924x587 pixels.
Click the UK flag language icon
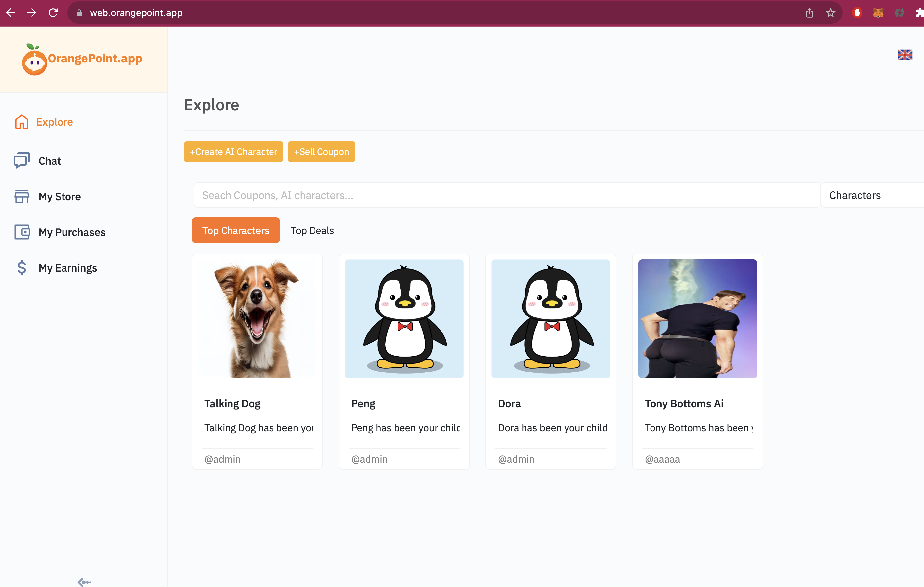coord(904,55)
